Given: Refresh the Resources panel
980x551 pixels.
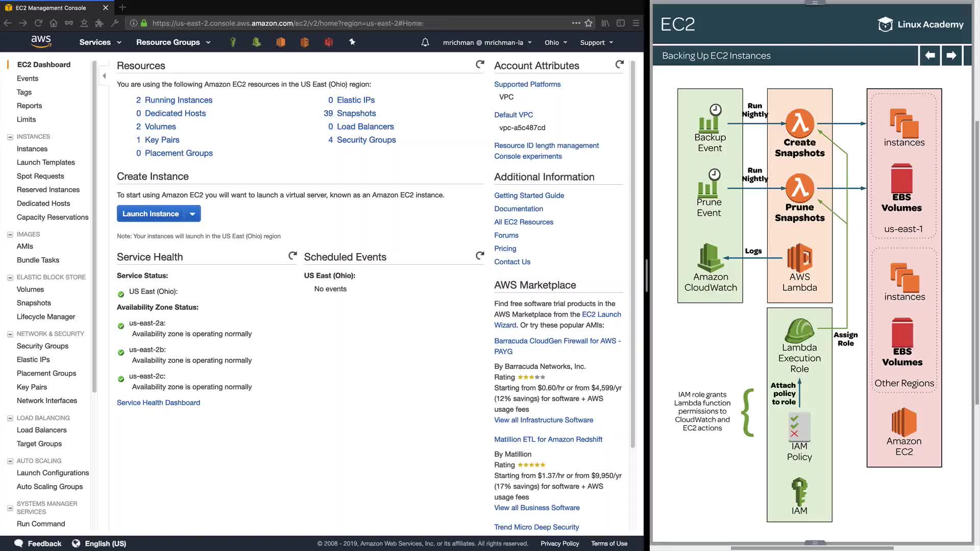Looking at the screenshot, I should coord(480,64).
